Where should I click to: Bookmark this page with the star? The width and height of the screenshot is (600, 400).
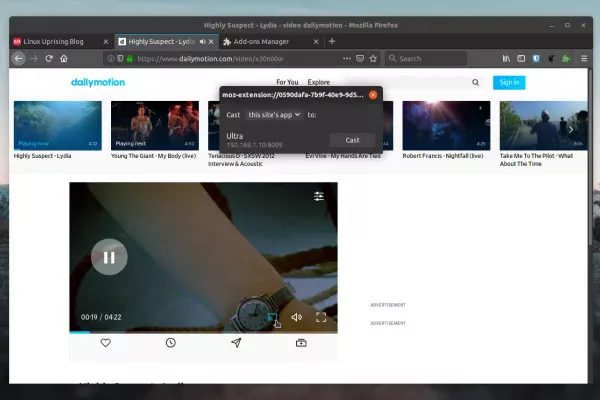(x=373, y=59)
